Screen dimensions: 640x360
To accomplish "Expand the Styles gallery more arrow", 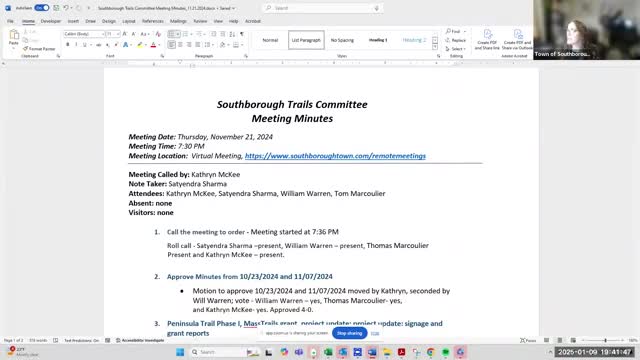I will click(435, 47).
